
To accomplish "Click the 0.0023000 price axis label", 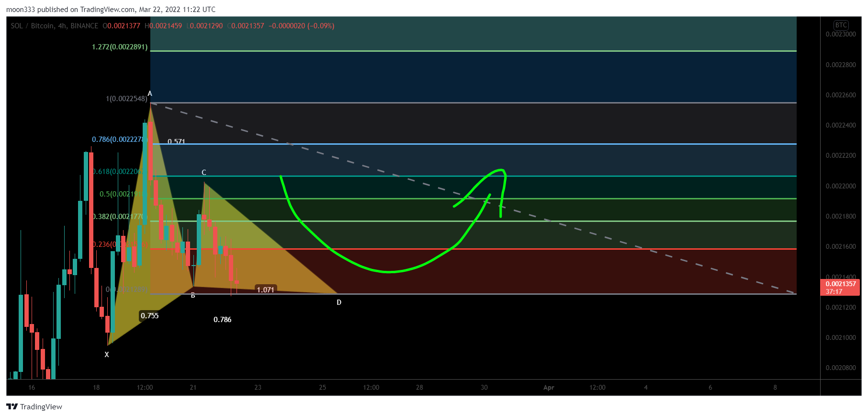I will pos(841,34).
